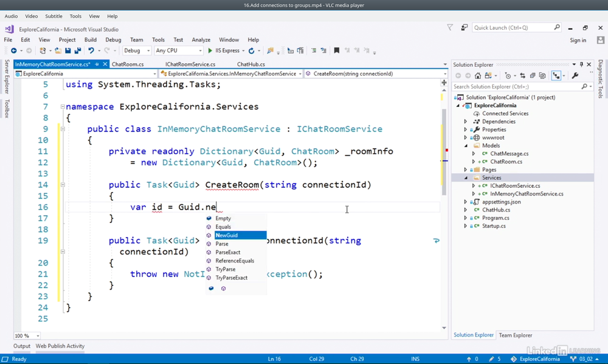Click Show All Files icon in Solution Explorer
The height and width of the screenshot is (364, 608).
(542, 76)
